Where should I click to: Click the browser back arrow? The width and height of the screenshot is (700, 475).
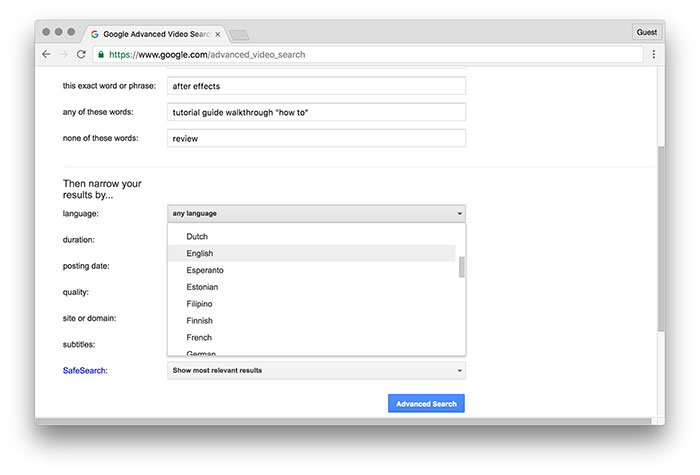click(46, 54)
